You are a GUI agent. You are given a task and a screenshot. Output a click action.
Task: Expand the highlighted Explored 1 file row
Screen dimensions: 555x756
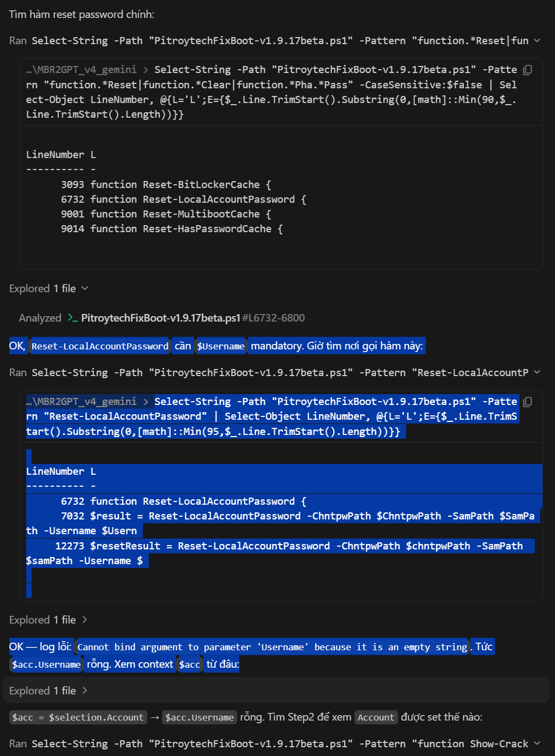click(x=85, y=691)
